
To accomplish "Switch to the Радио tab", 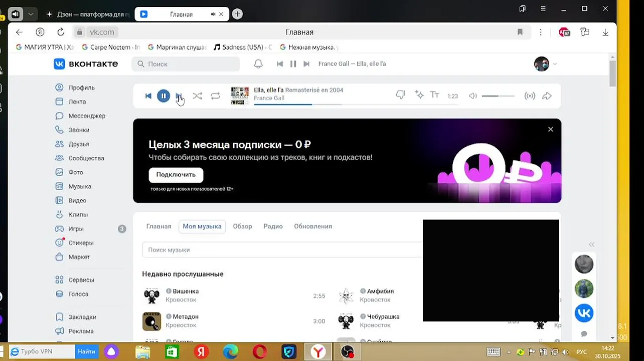I will (x=273, y=226).
